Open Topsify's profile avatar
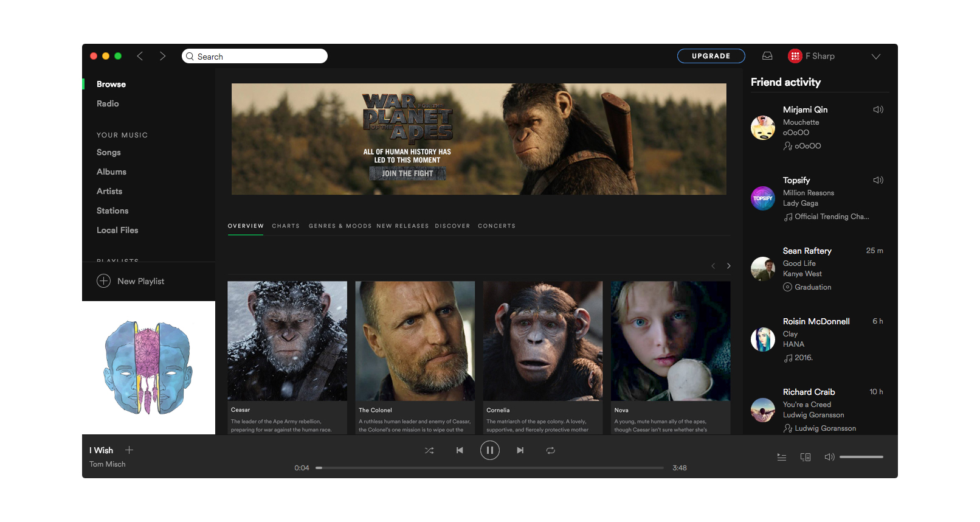Screen dimensions: 980x522 coord(763,198)
